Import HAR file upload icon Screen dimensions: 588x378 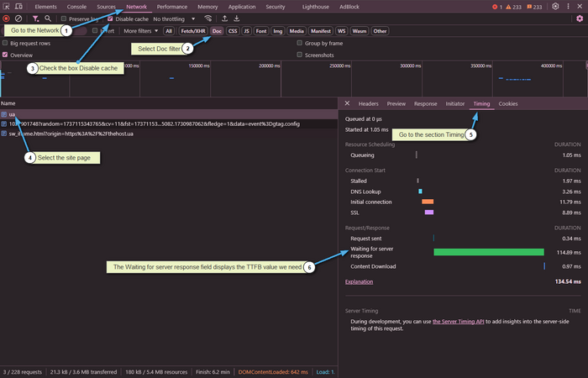pos(224,18)
